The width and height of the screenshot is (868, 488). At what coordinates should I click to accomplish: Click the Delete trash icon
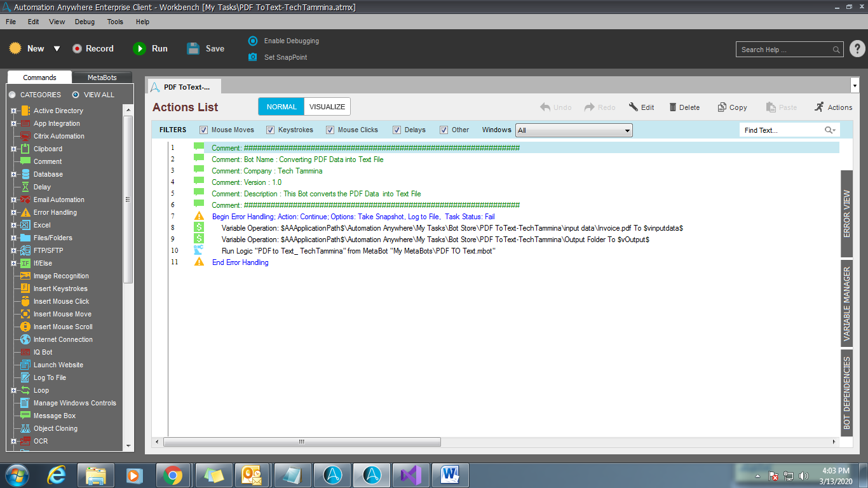click(673, 107)
